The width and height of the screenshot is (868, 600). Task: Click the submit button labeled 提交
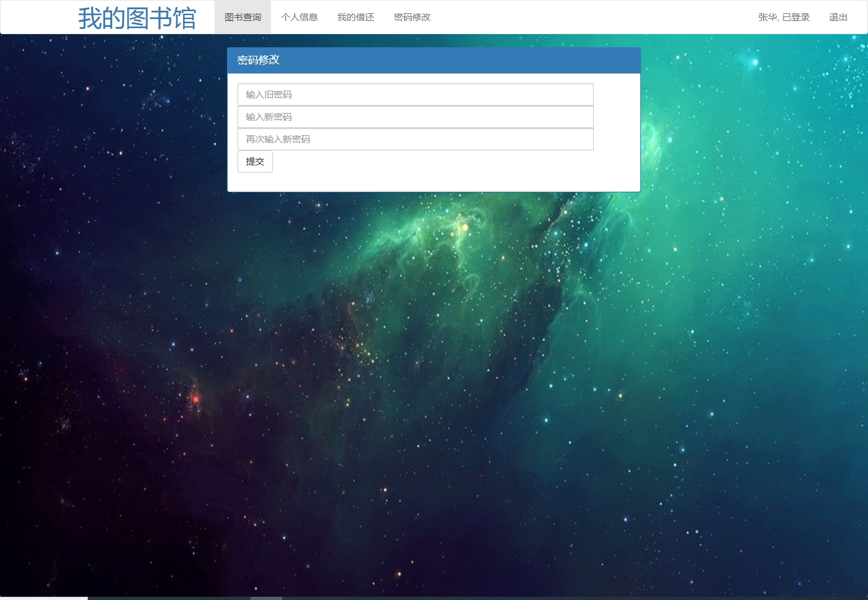pyautogui.click(x=255, y=161)
